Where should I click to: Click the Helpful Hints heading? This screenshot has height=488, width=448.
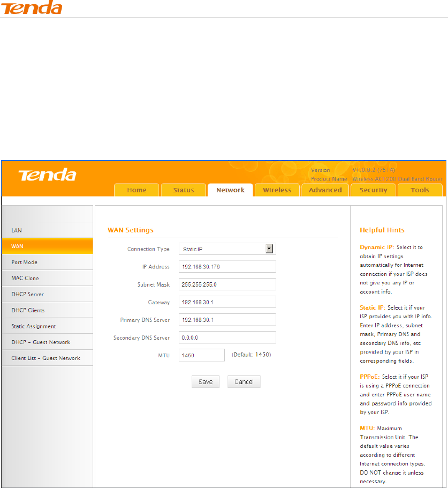[382, 230]
